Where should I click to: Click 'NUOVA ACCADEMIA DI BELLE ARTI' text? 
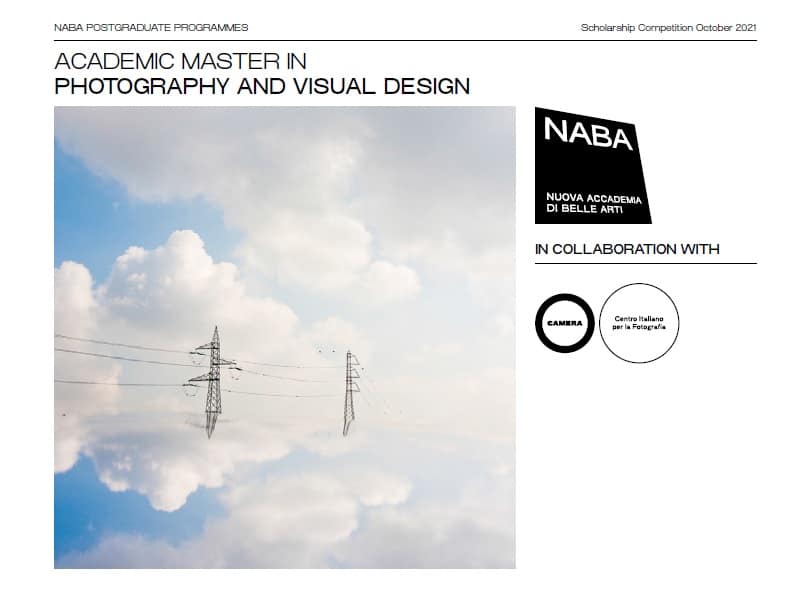tap(594, 203)
